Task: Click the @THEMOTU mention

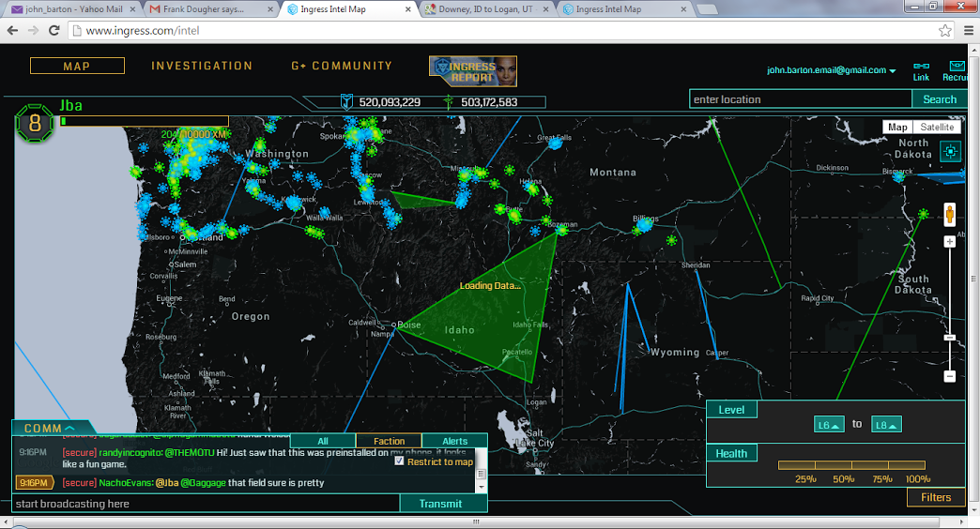Action: 190,452
